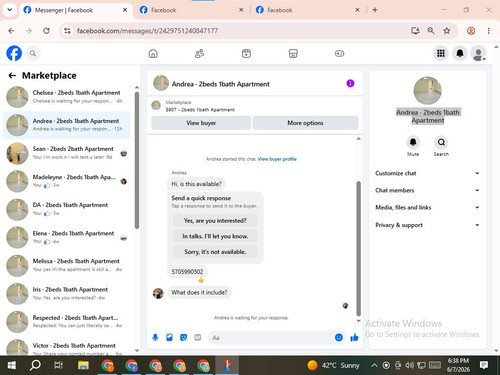Image resolution: width=500 pixels, height=375 pixels.
Task: Click the install app icon in address bar
Action: point(415,31)
